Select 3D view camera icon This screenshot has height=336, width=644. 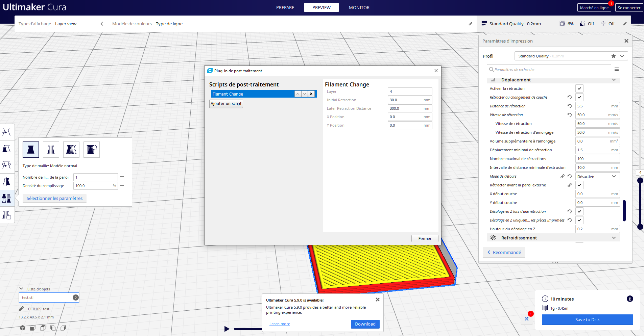click(x=23, y=328)
